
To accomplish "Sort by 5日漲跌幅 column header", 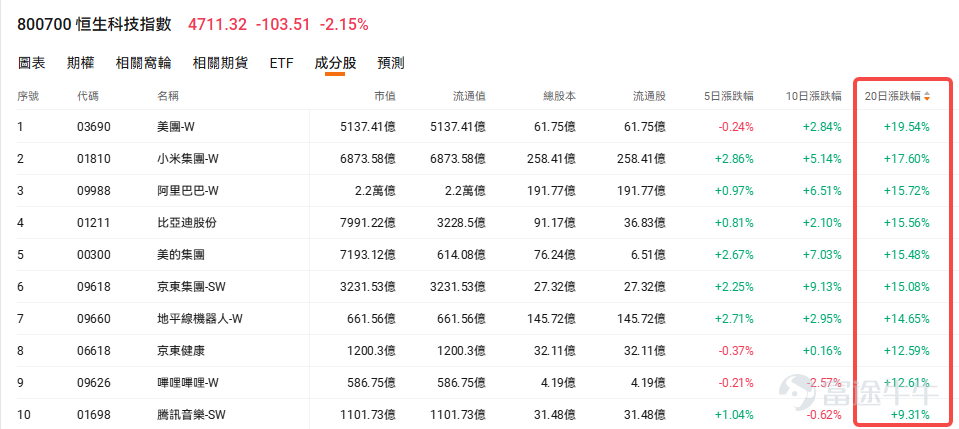I will [729, 96].
